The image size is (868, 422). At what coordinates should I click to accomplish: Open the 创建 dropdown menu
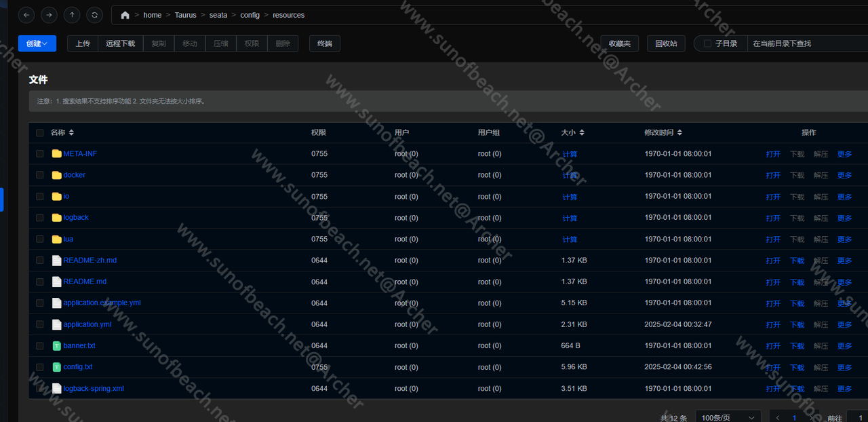[37, 43]
